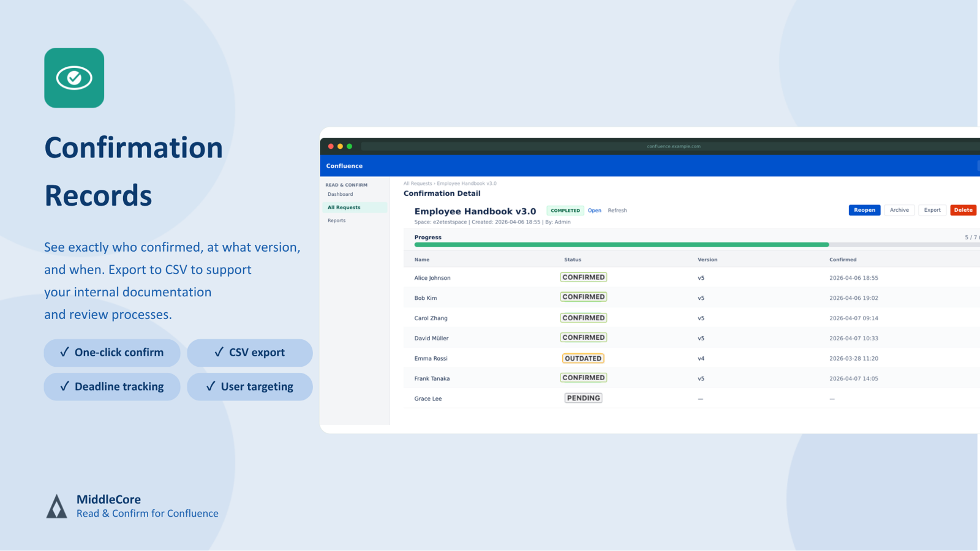Click the COMPLETED status badge
The image size is (980, 551).
(565, 211)
